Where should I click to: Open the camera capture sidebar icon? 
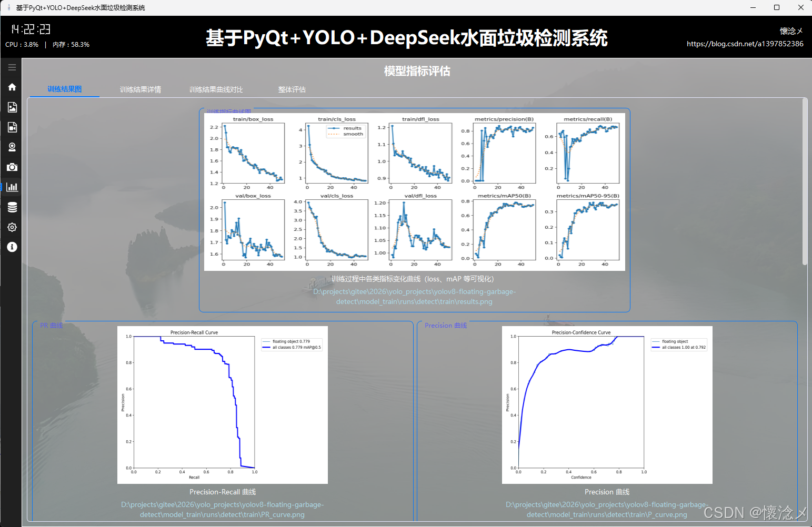[12, 167]
